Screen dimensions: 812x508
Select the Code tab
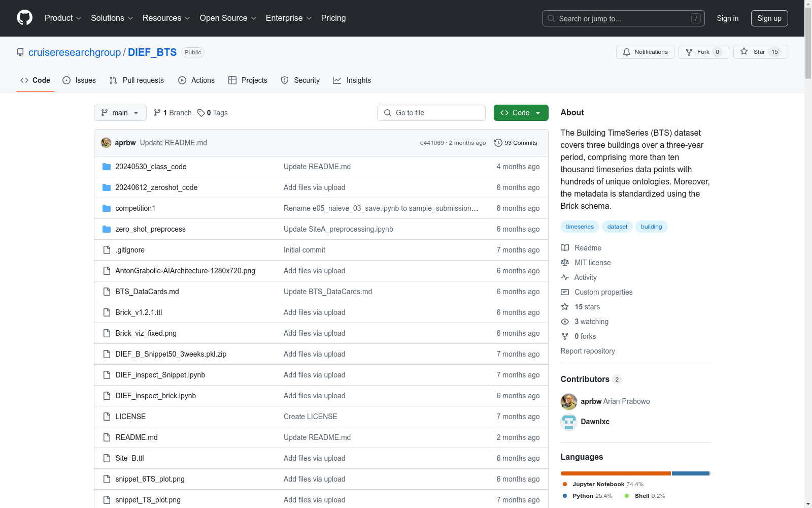point(36,80)
